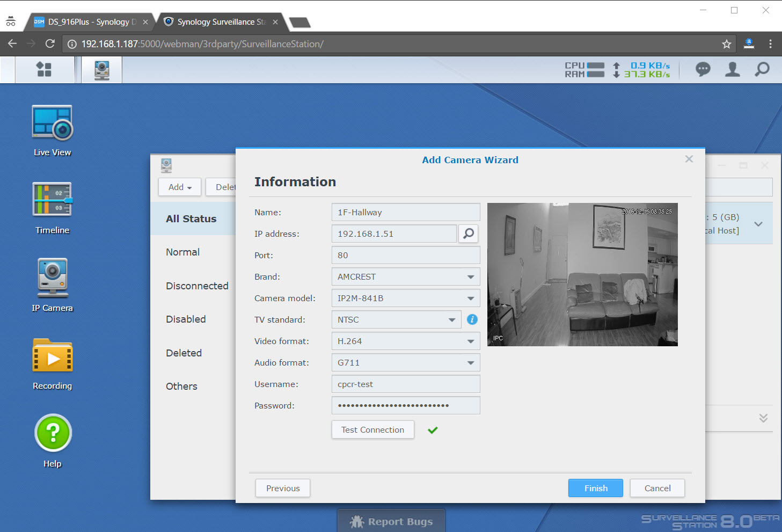Open the IP Camera desktop icon

coord(52,286)
